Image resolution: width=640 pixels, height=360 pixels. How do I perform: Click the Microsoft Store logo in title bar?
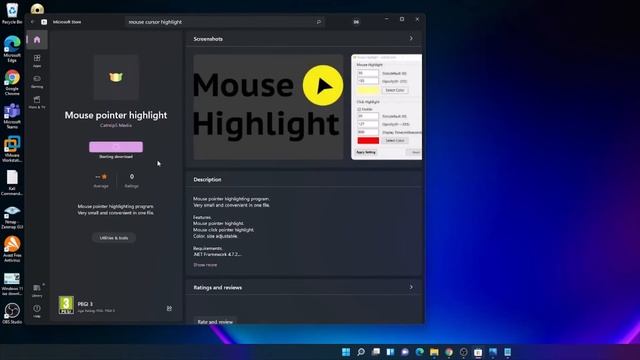pyautogui.click(x=44, y=22)
